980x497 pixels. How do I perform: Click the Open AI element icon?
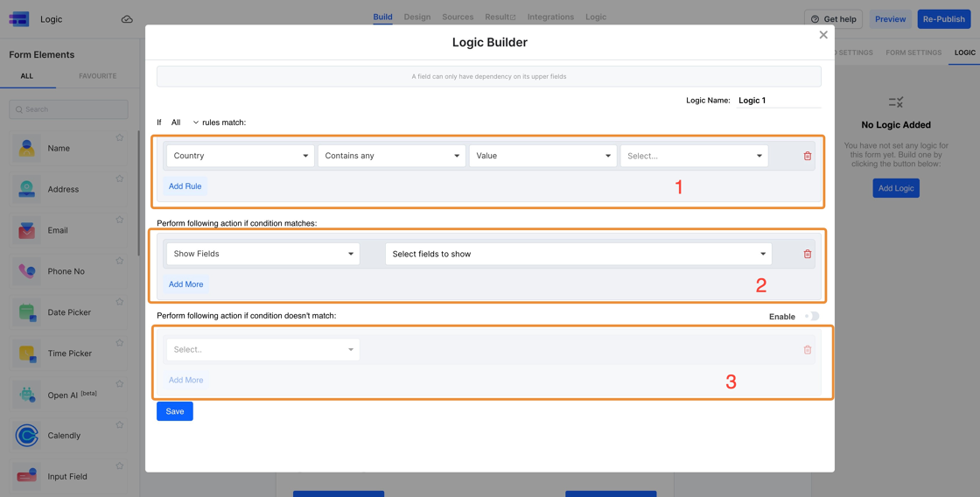coord(27,395)
